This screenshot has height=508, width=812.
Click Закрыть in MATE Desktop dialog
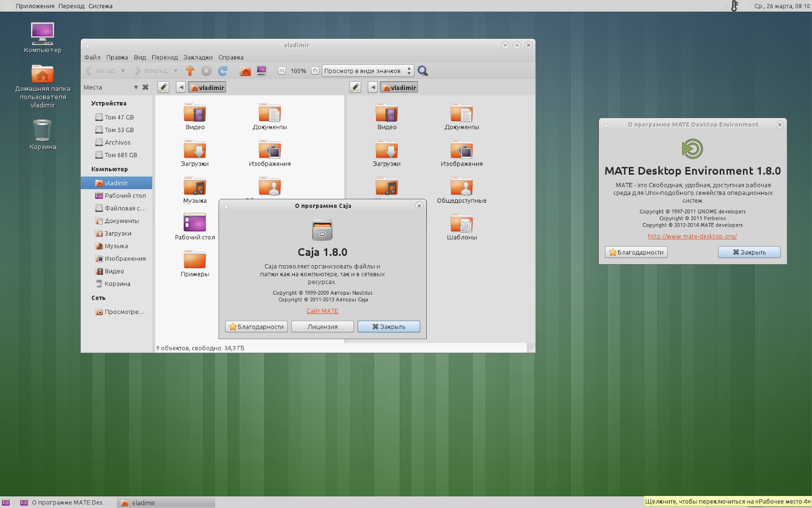pyautogui.click(x=749, y=252)
